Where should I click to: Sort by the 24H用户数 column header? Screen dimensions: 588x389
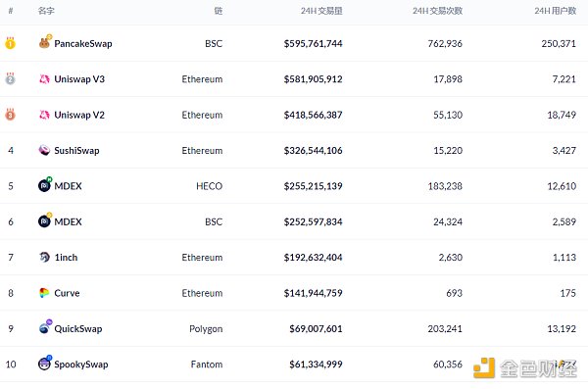click(x=555, y=11)
